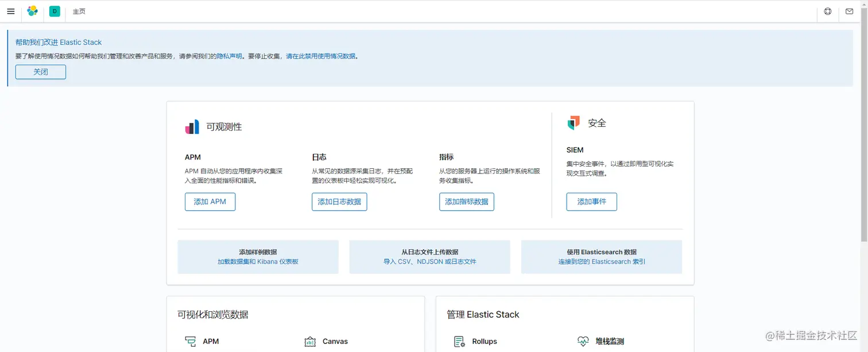Click the Rollups icon
Image resolution: width=868 pixels, height=352 pixels.
click(459, 342)
